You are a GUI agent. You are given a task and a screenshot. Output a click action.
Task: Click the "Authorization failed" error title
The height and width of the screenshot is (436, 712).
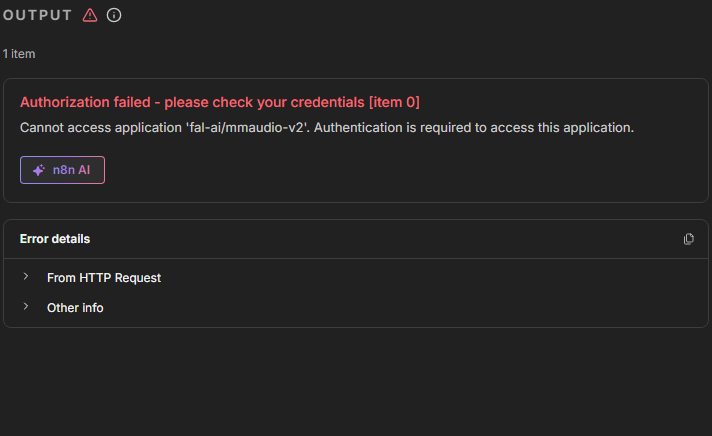pos(88,102)
